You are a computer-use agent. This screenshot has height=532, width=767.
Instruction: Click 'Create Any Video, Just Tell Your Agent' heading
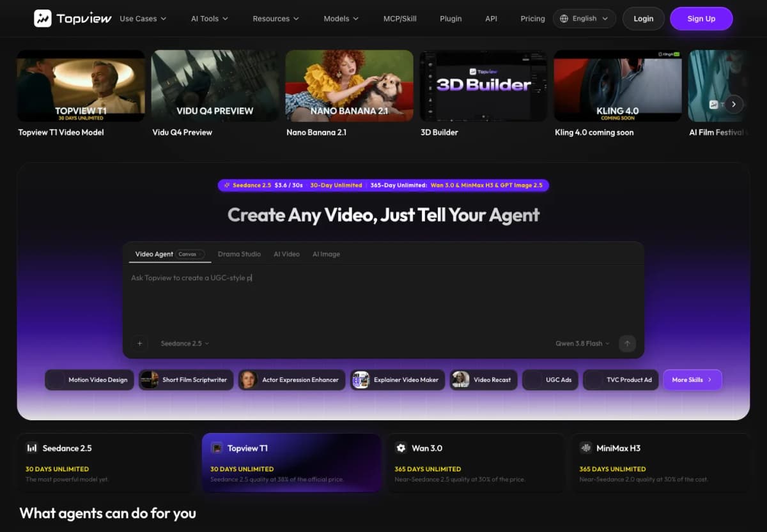click(x=383, y=215)
